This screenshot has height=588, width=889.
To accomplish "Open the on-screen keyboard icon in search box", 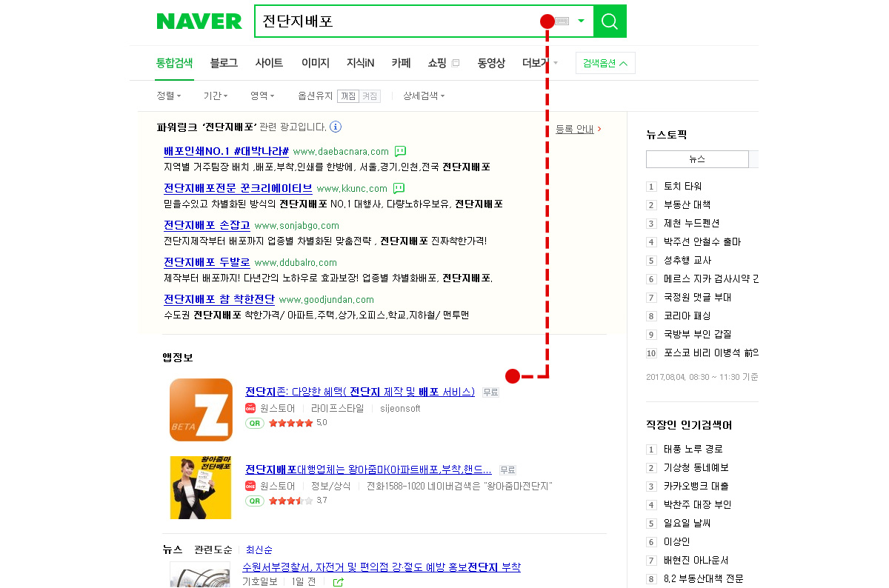I will (x=562, y=21).
